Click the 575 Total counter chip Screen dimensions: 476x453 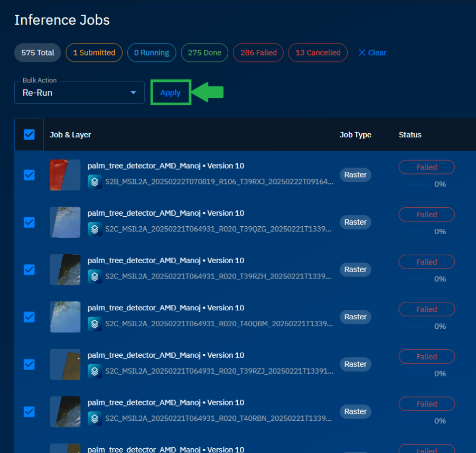click(37, 52)
